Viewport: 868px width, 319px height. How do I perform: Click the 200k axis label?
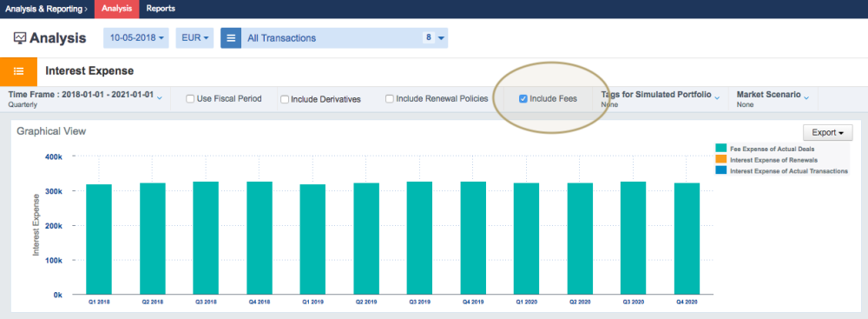tap(53, 226)
